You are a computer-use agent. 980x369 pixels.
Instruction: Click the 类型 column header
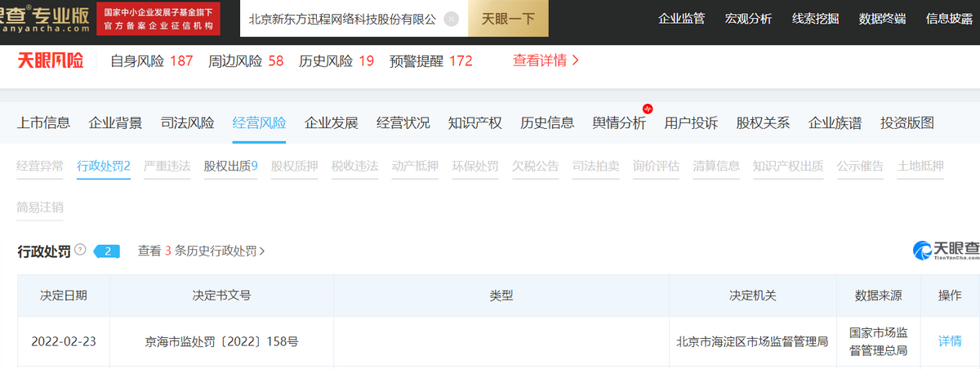[x=501, y=296]
